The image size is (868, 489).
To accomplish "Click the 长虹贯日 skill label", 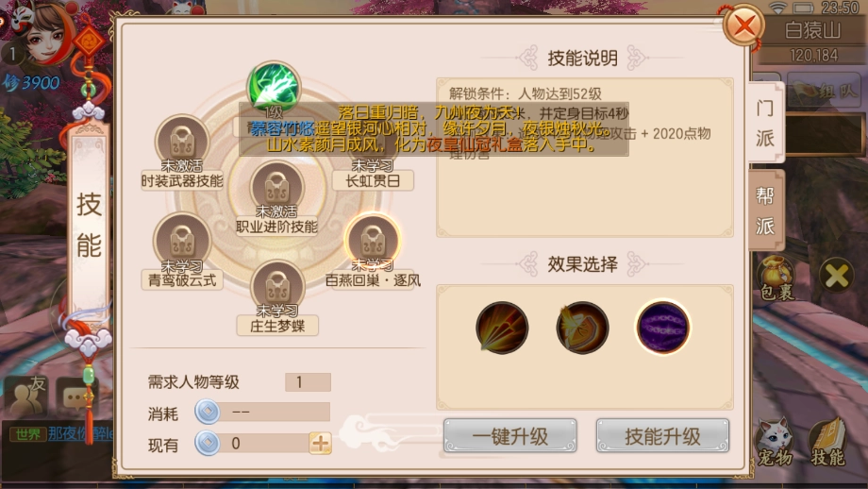I will click(x=373, y=180).
